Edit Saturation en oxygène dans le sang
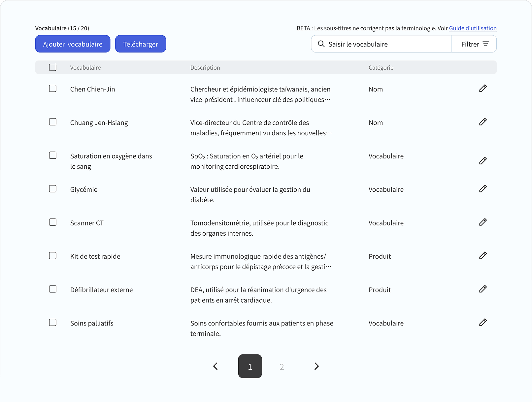The height and width of the screenshot is (402, 532). pos(483,161)
